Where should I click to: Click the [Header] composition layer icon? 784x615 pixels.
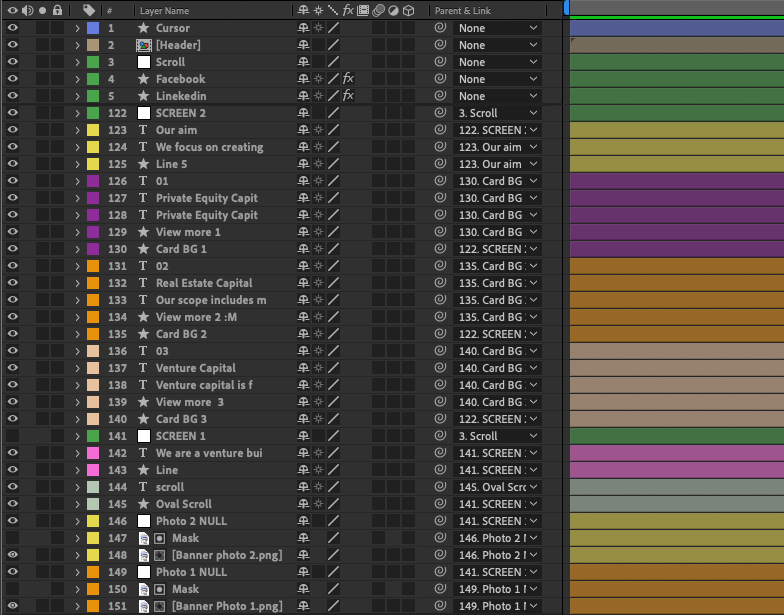(143, 45)
